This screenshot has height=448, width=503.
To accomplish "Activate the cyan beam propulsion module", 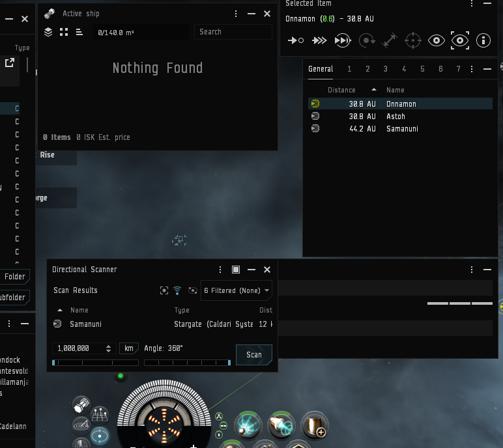I will pos(281,426).
